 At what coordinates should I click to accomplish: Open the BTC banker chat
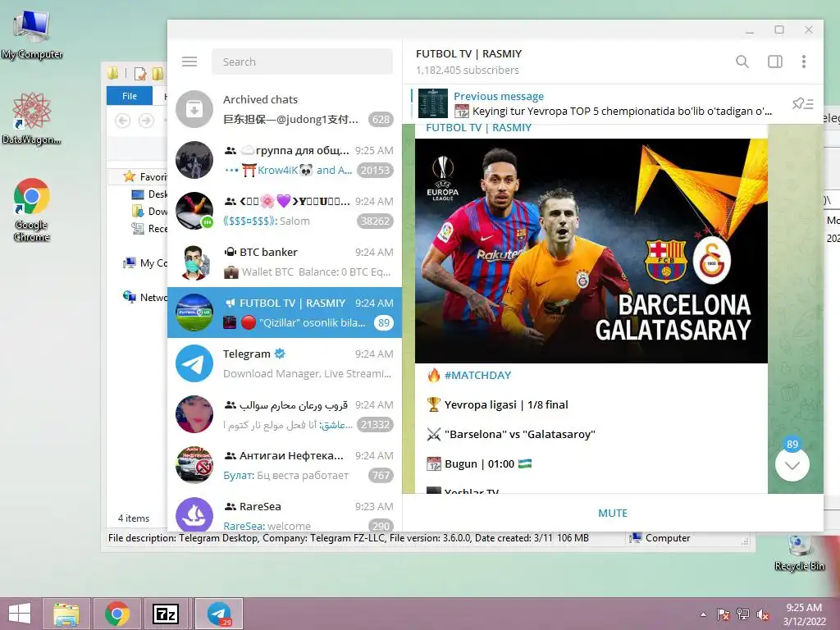click(285, 262)
